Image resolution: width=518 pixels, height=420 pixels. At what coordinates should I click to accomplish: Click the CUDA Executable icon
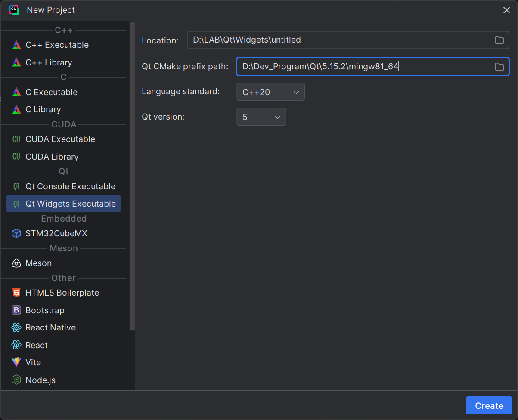(x=16, y=139)
